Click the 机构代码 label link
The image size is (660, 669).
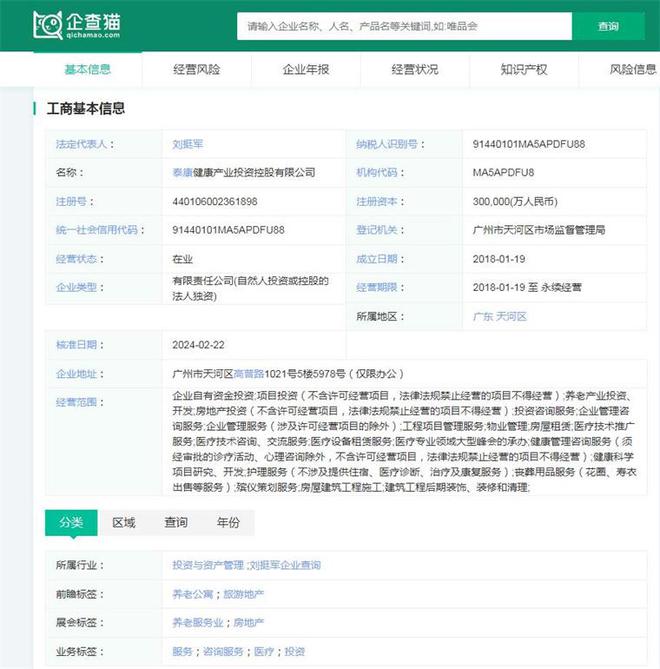click(x=377, y=172)
